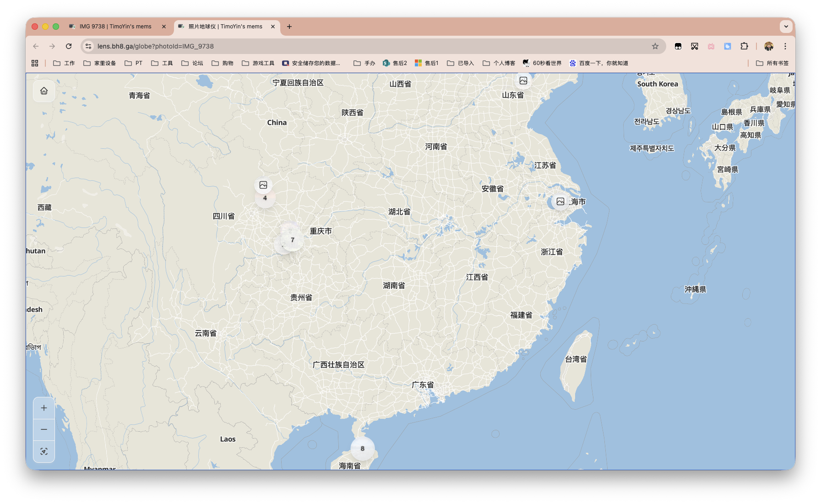Click the new tab plus button
Screen dimensions: 821x504
[289, 27]
